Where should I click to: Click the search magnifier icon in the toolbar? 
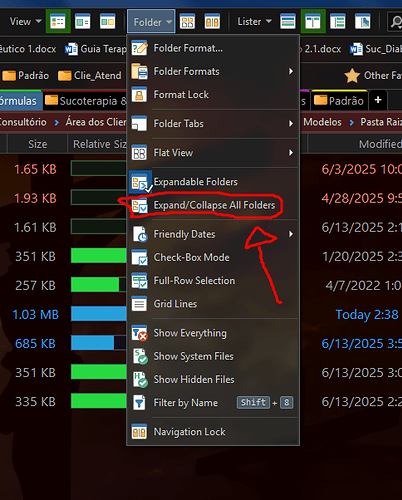coord(396,22)
